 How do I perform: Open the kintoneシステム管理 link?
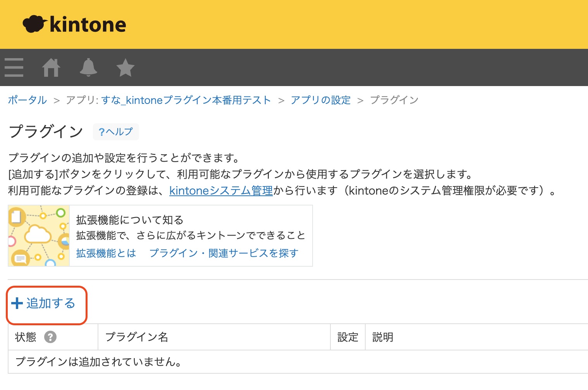pos(221,191)
